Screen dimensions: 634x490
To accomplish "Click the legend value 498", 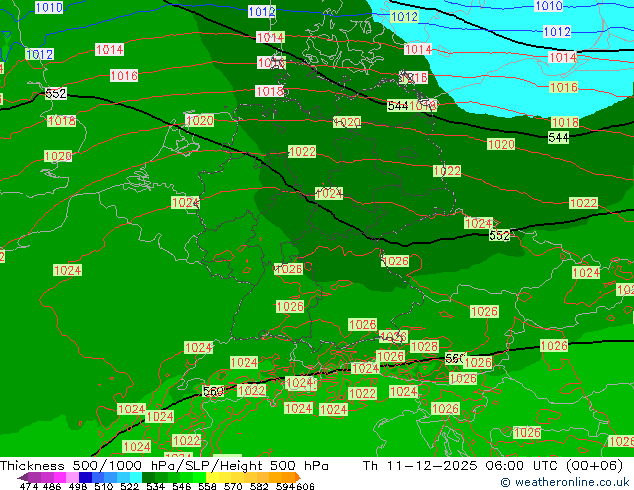I will pyautogui.click(x=78, y=486).
